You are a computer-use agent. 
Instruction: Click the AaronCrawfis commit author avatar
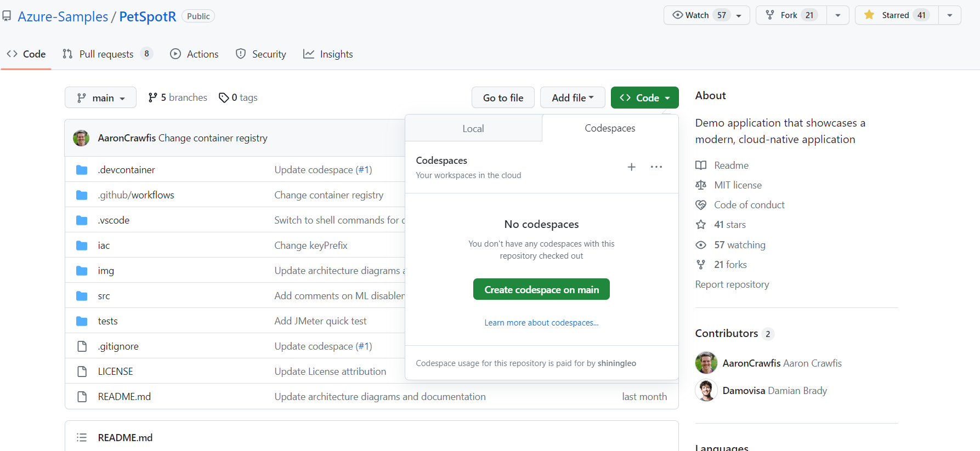81,138
